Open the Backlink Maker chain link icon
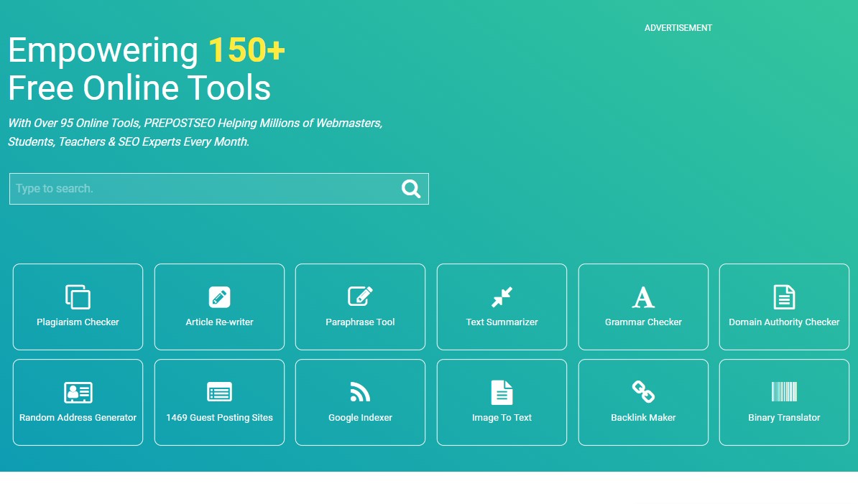This screenshot has height=504, width=858. (643, 391)
